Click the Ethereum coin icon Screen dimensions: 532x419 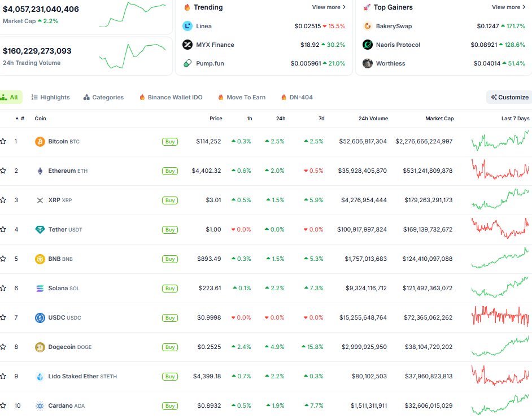[x=39, y=171]
